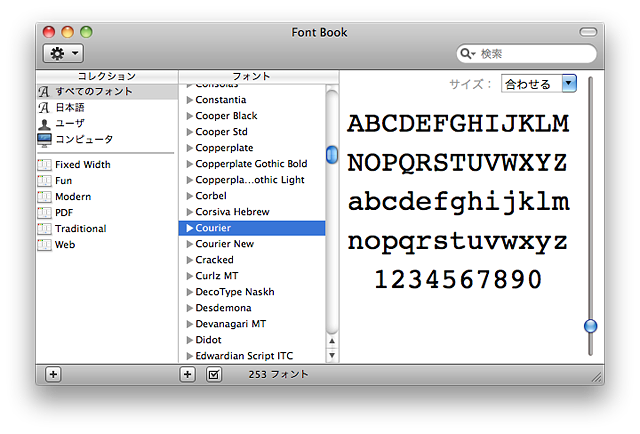Screen dimensions: 640x434
Task: Click the font list scroll up arrow
Action: (x=332, y=341)
